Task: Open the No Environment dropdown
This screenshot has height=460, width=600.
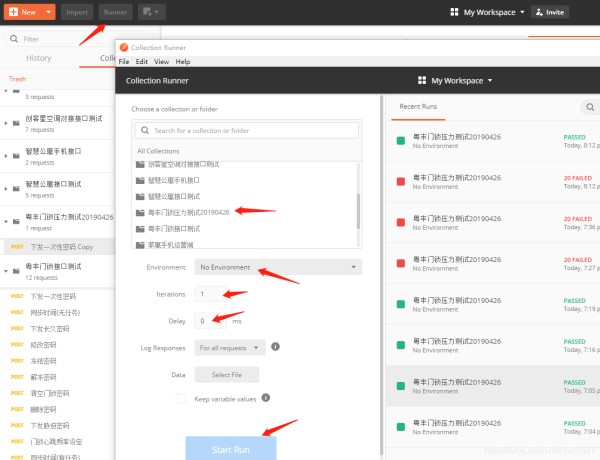Action: (x=278, y=267)
